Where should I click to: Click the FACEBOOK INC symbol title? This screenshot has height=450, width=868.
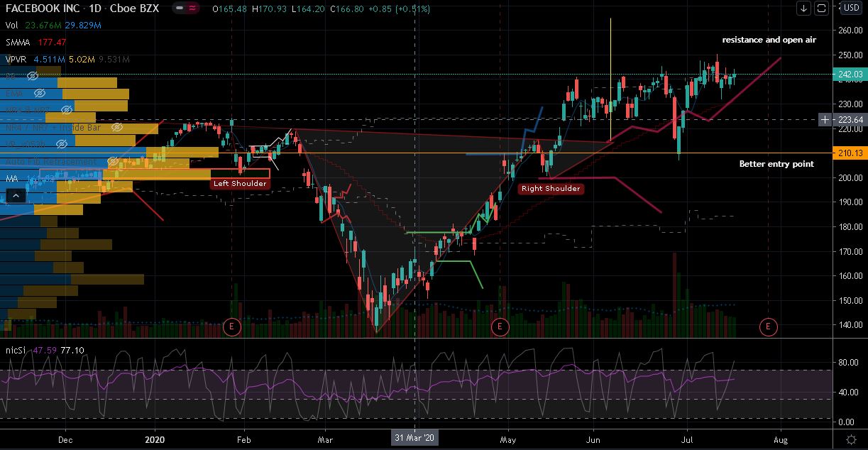[42, 8]
